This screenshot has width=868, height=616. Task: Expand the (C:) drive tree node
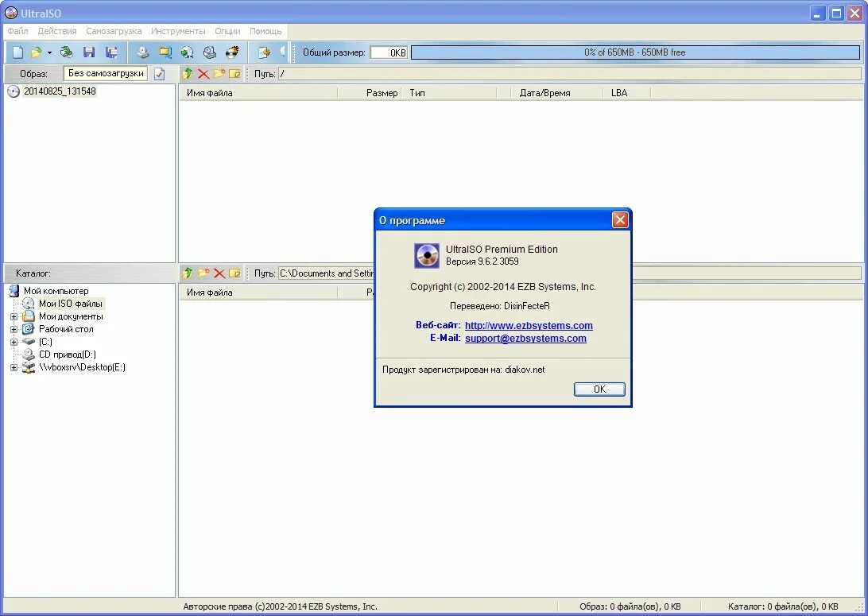pyautogui.click(x=14, y=342)
